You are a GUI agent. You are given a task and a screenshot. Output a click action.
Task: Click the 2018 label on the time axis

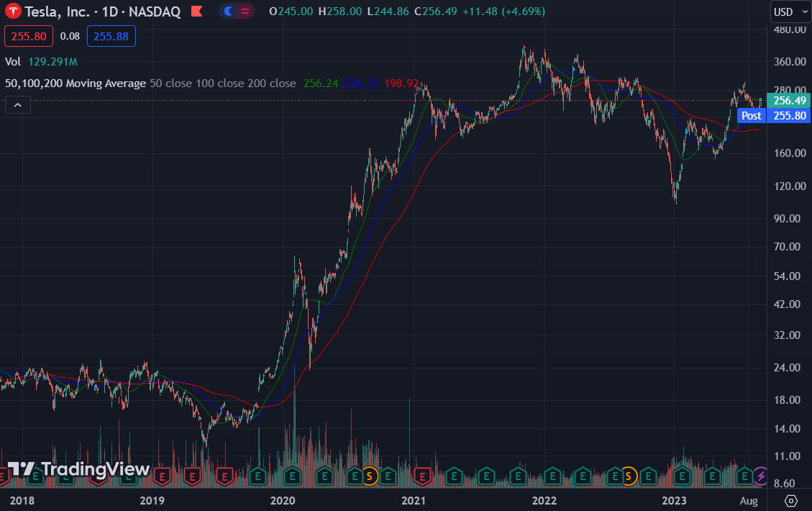[22, 501]
